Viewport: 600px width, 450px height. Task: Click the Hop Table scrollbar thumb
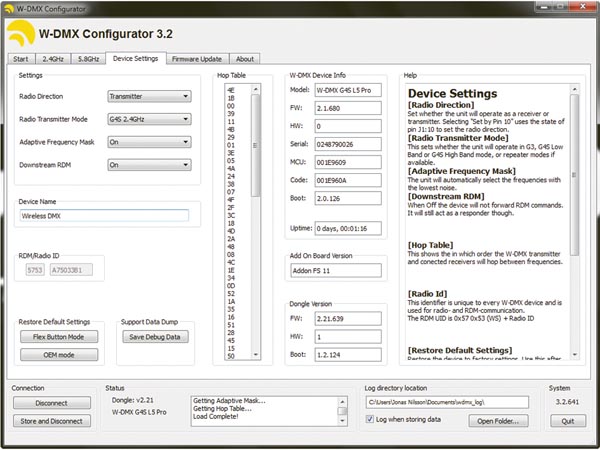click(256, 145)
